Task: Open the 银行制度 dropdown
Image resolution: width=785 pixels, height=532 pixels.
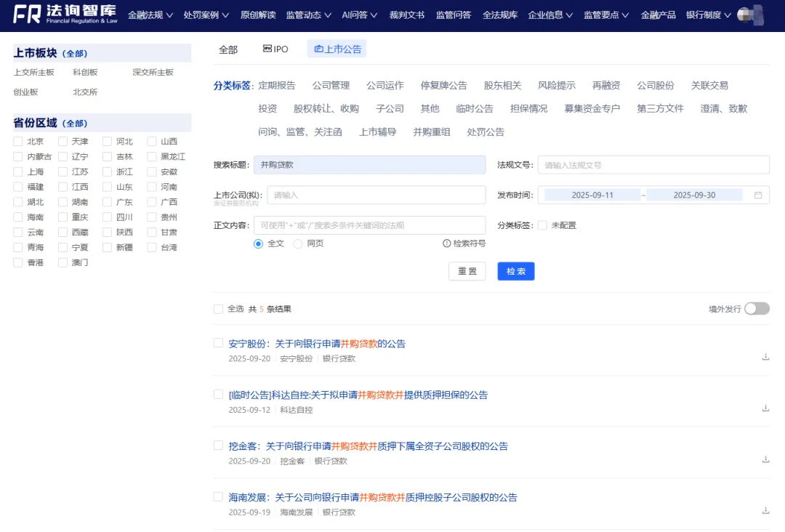Action: coord(706,15)
